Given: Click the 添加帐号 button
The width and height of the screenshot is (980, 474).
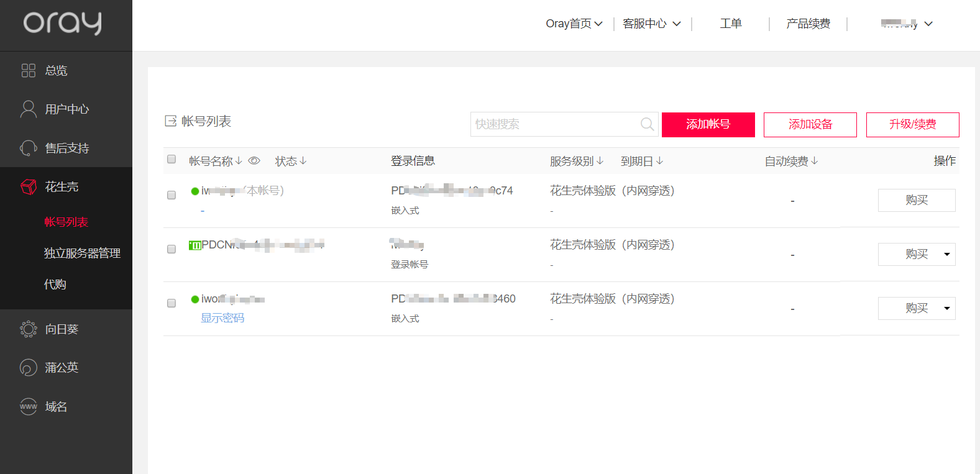Looking at the screenshot, I should 708,124.
